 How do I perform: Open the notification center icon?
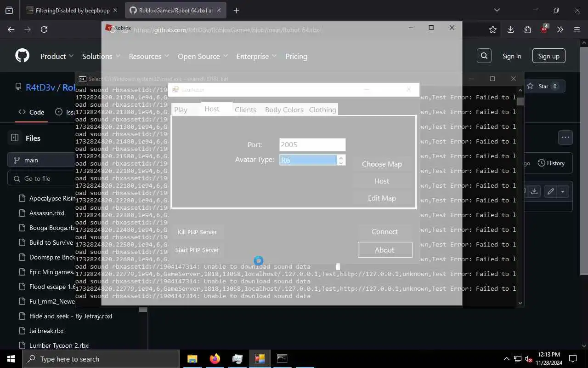[x=573, y=359]
